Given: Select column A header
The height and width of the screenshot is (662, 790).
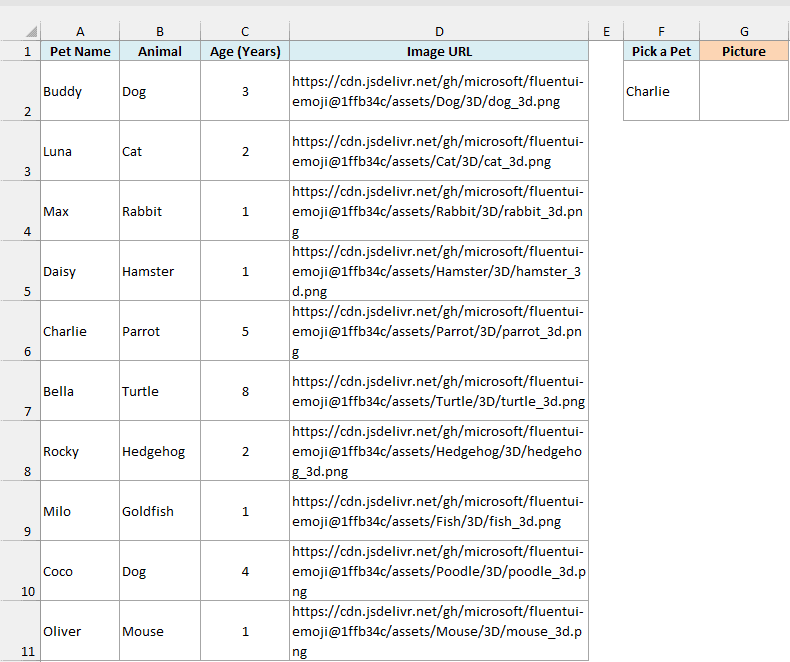Looking at the screenshot, I should coord(80,31).
